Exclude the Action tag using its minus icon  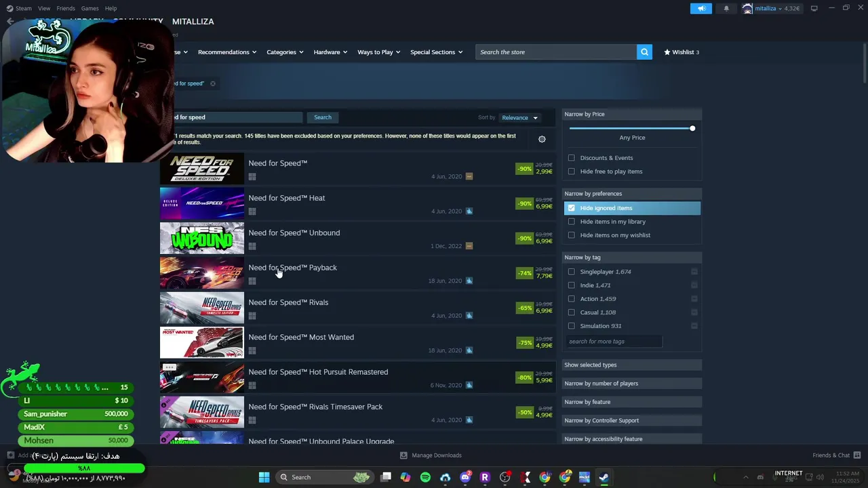pyautogui.click(x=694, y=299)
